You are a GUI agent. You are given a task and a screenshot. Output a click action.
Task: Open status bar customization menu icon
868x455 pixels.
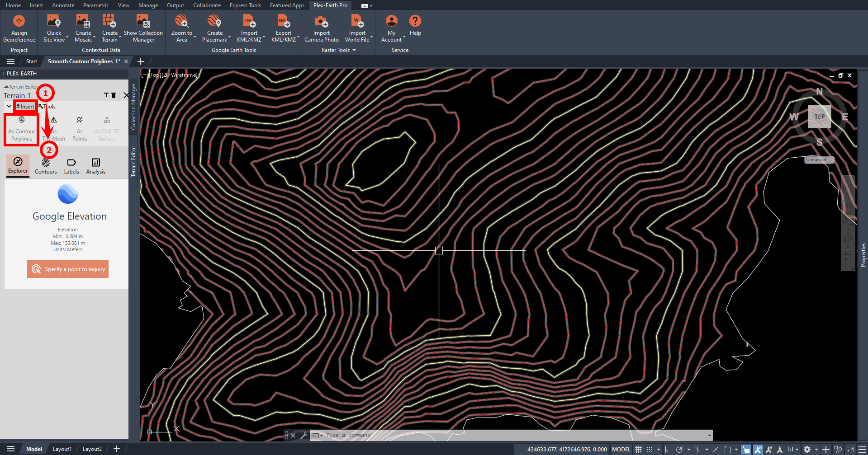pyautogui.click(x=862, y=449)
